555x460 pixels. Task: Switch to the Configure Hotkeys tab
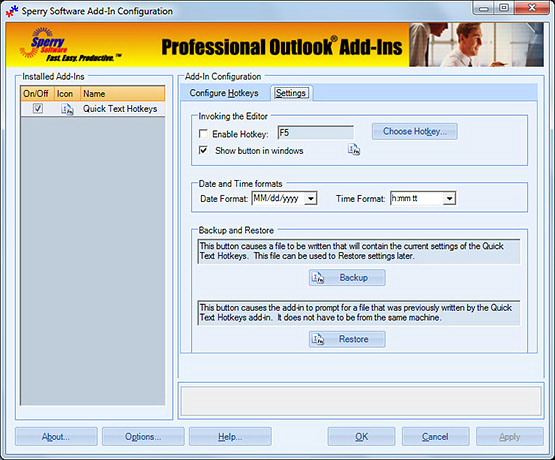[224, 93]
